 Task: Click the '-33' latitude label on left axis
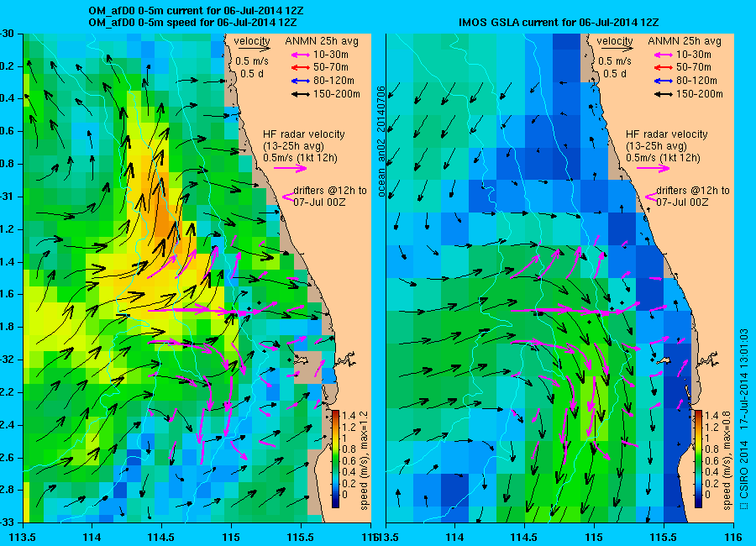(8, 522)
